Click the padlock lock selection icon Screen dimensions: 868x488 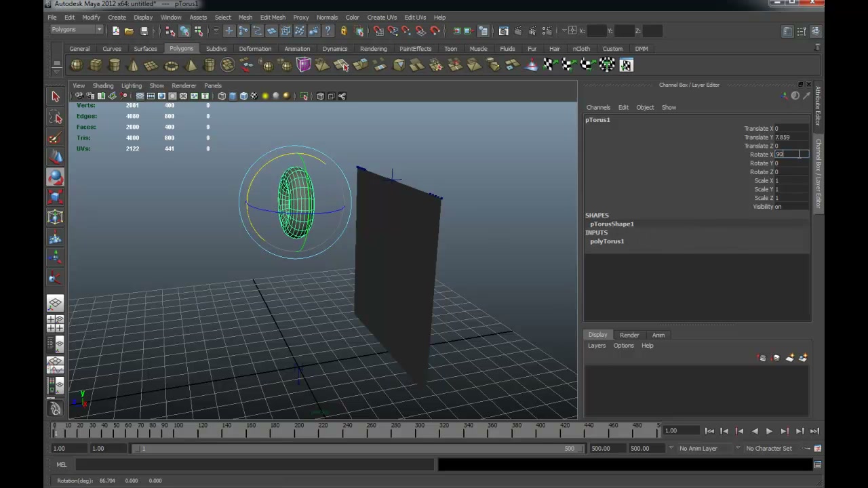click(x=344, y=30)
